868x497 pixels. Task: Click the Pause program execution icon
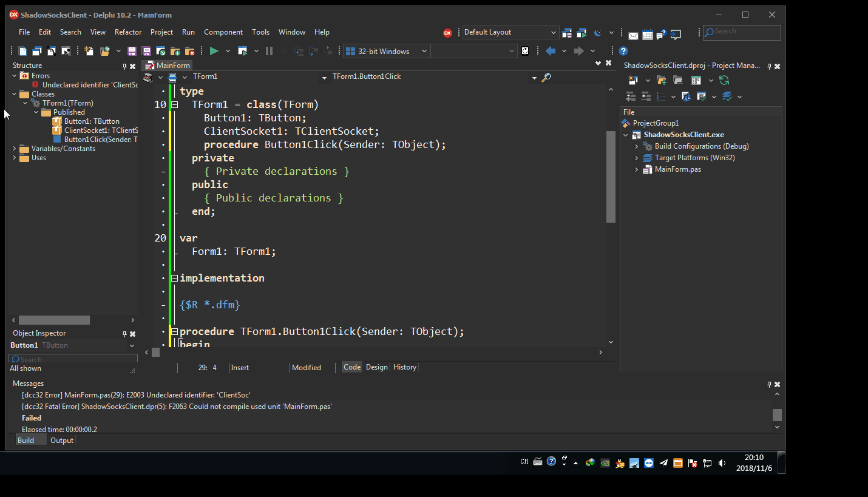coord(269,51)
